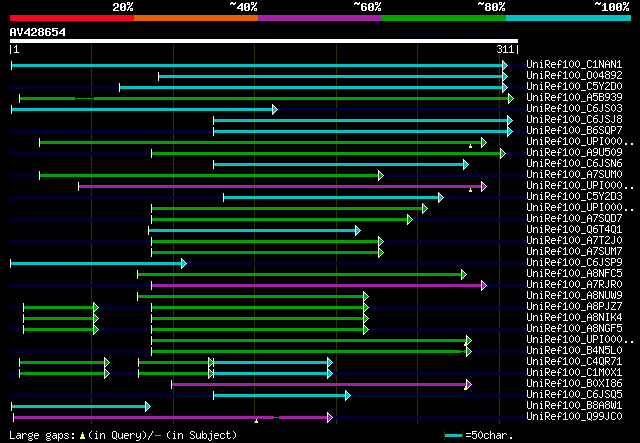Select the UniRef100_B4N5L0 label

click(574, 351)
